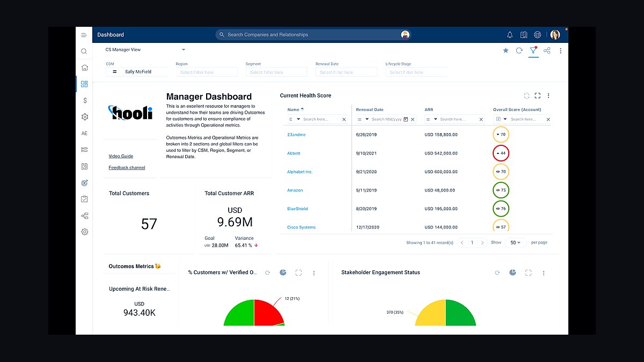The width and height of the screenshot is (644, 362).
Task: Maximize the Stakeholder Engagement Status widget
Action: [x=528, y=272]
